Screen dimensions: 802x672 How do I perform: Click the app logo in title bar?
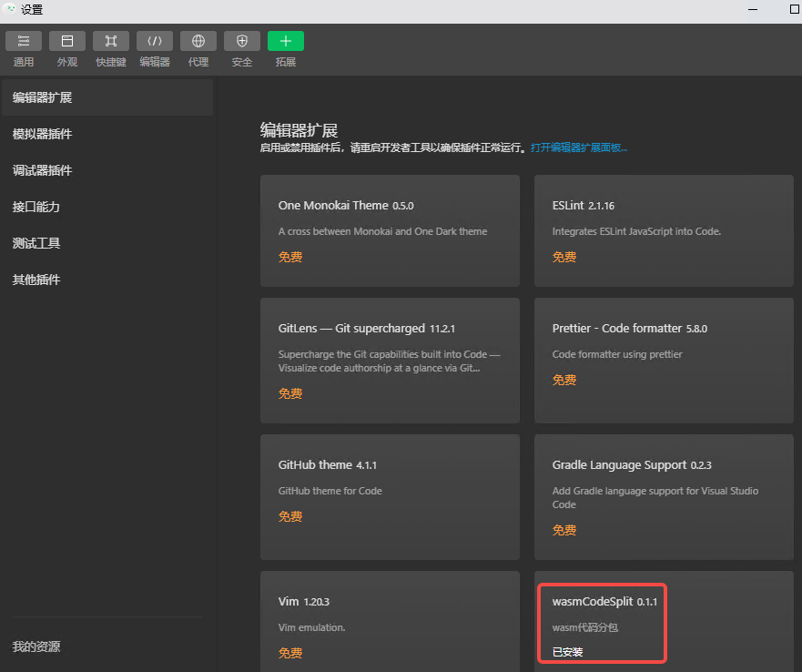pyautogui.click(x=9, y=9)
